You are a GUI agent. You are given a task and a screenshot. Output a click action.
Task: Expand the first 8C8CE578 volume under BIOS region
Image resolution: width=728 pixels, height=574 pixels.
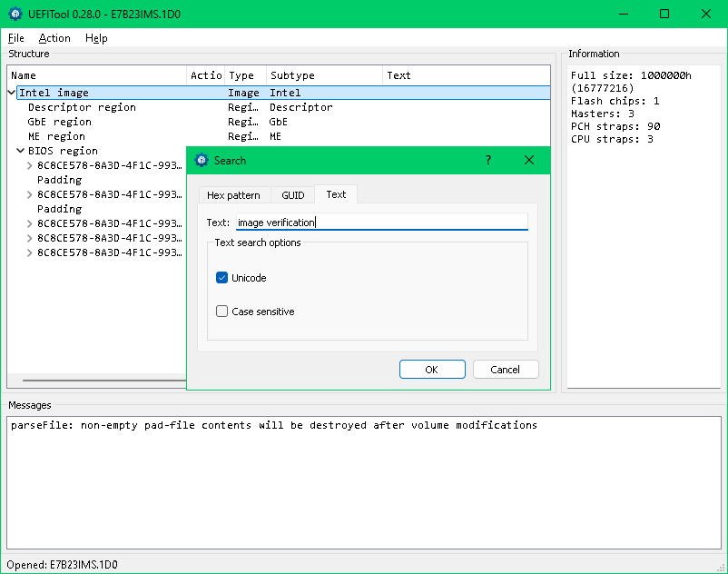30,166
